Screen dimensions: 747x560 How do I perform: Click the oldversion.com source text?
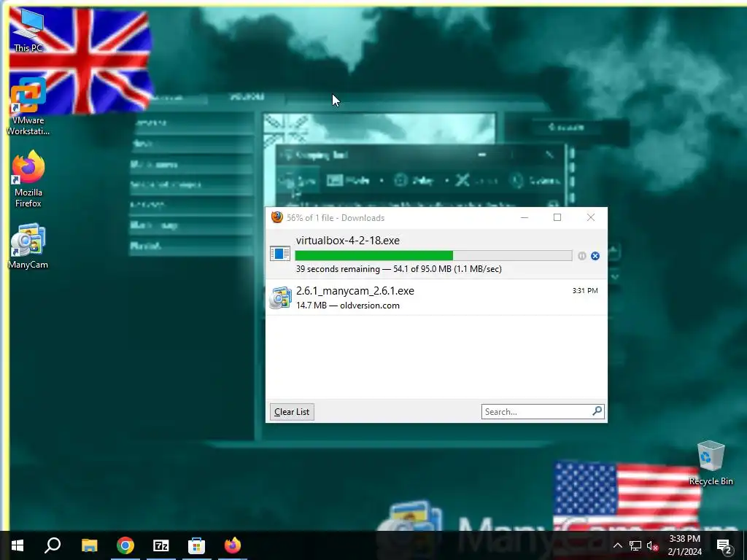[370, 306]
